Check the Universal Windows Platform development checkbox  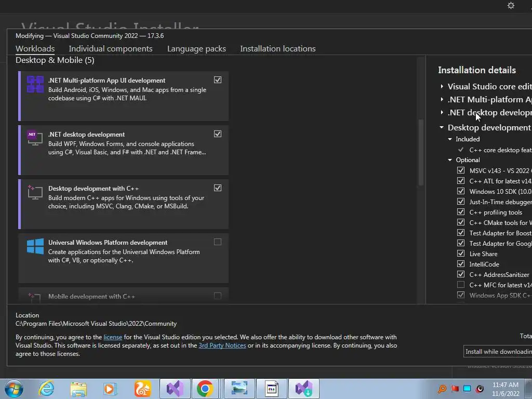(218, 242)
